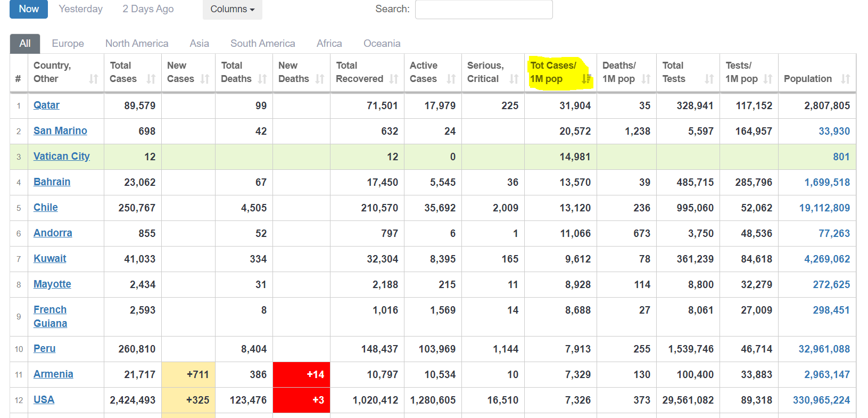This screenshot has width=868, height=418.
Task: Select the Oceania tab
Action: coord(382,44)
